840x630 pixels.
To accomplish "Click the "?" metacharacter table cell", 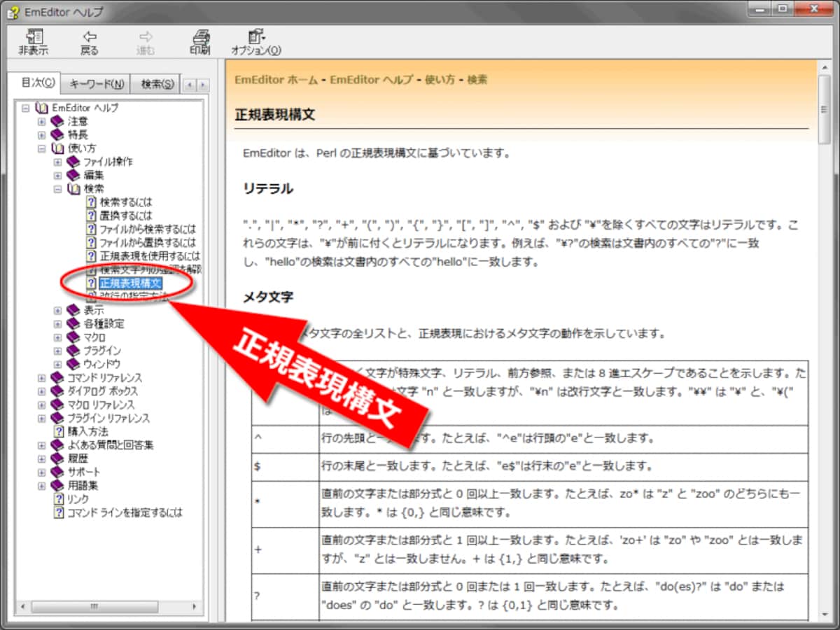I will click(286, 595).
